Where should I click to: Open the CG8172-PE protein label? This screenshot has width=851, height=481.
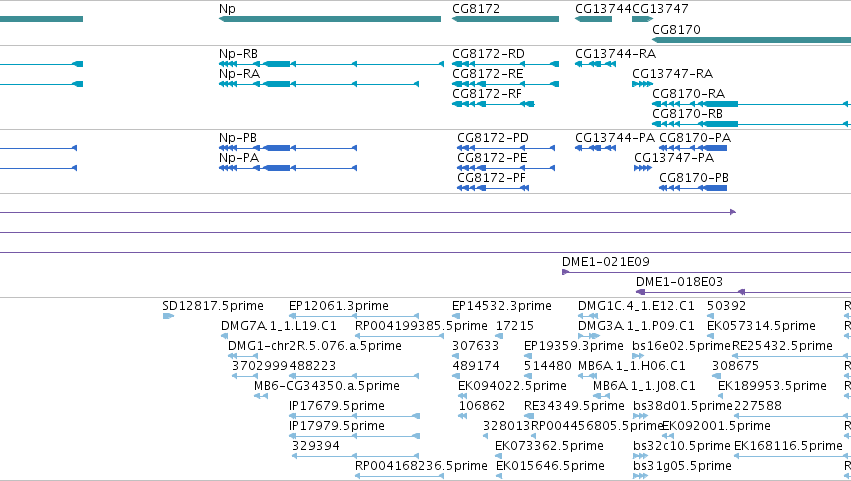492,158
